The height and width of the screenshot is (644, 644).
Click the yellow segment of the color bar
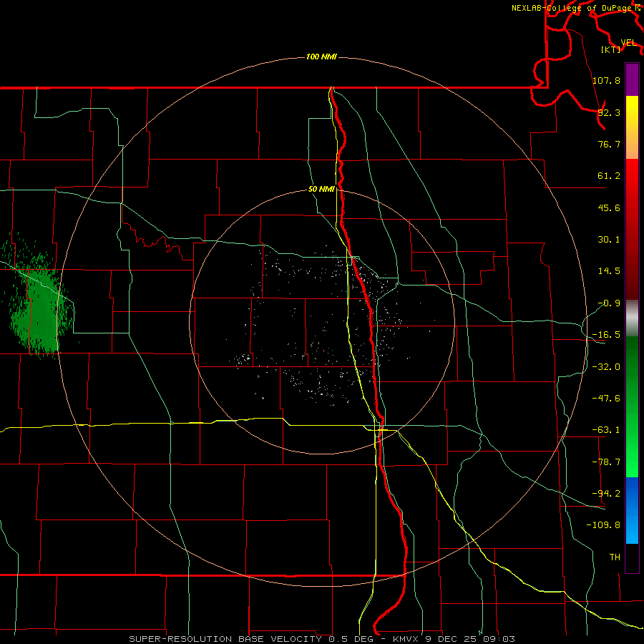(632, 127)
